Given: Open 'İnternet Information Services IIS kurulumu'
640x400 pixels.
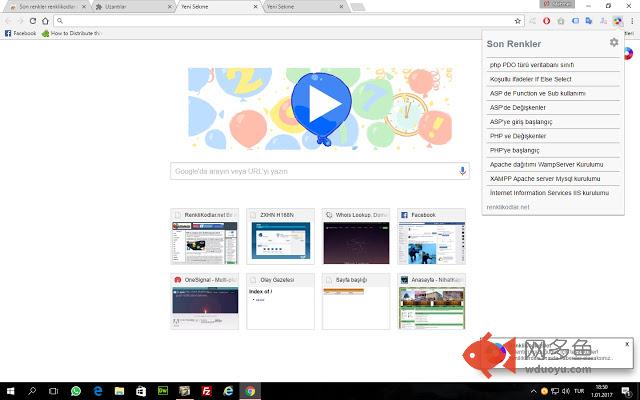Looking at the screenshot, I should [553, 193].
